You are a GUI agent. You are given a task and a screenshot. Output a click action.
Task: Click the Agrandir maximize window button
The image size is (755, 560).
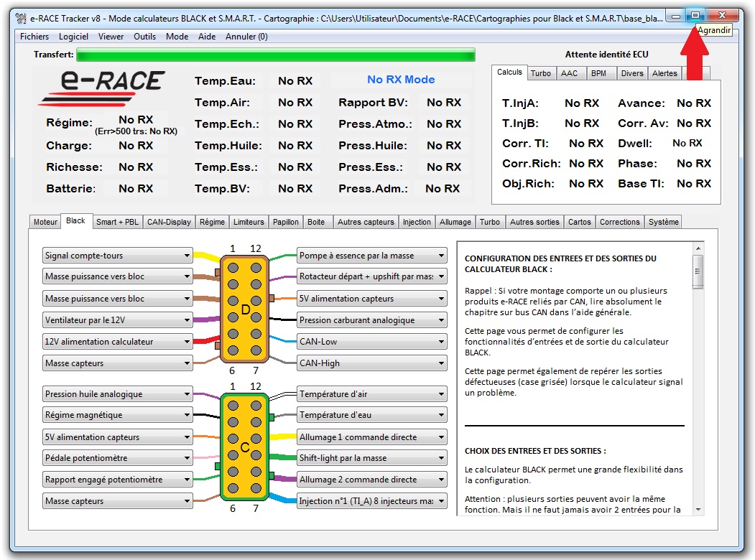(x=695, y=15)
